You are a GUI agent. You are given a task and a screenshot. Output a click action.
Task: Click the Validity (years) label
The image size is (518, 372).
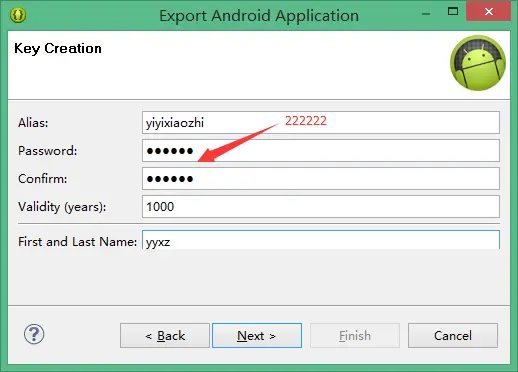point(62,207)
